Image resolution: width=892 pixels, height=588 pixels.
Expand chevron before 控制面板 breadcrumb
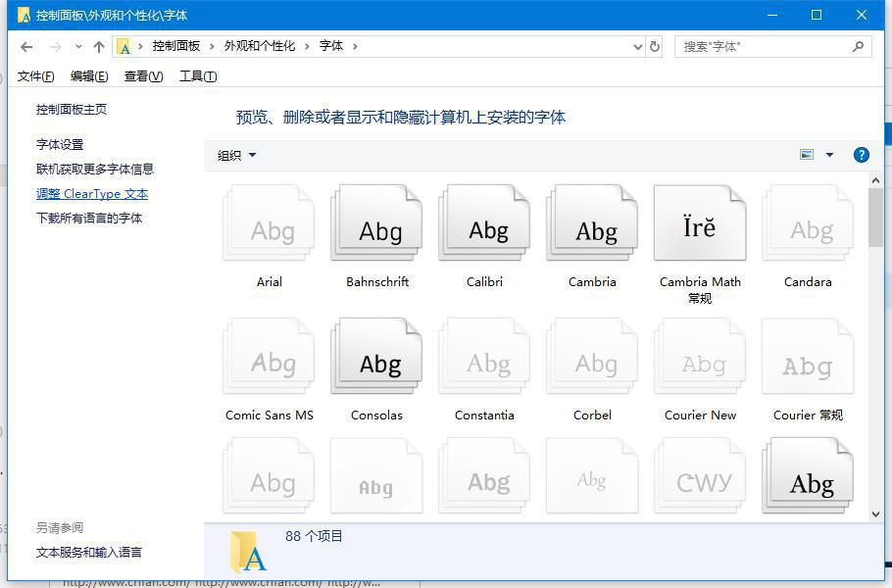point(140,47)
